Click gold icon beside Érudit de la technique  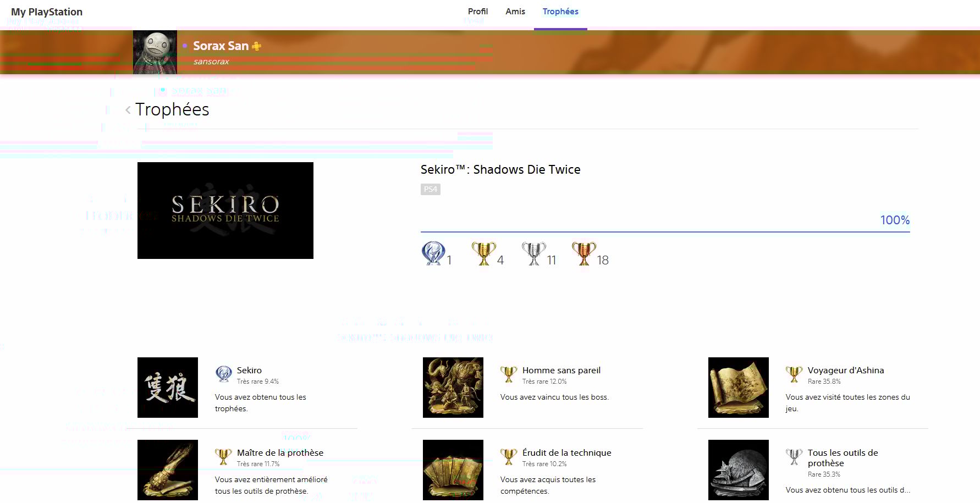(509, 456)
